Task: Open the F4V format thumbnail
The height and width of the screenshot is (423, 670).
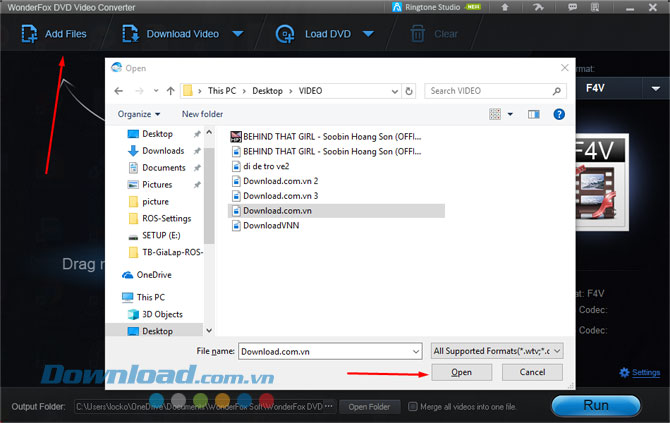Action: [602, 182]
